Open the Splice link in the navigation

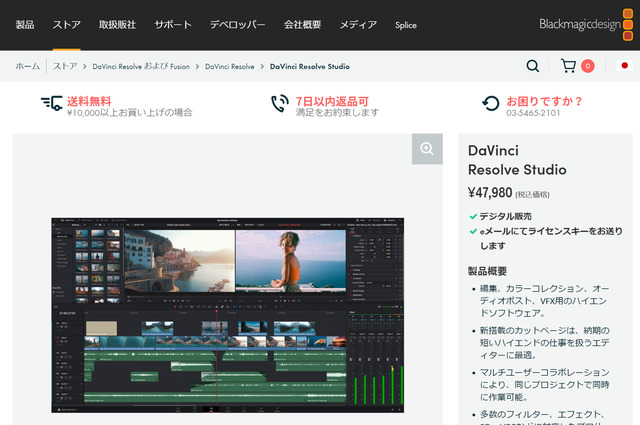click(406, 25)
